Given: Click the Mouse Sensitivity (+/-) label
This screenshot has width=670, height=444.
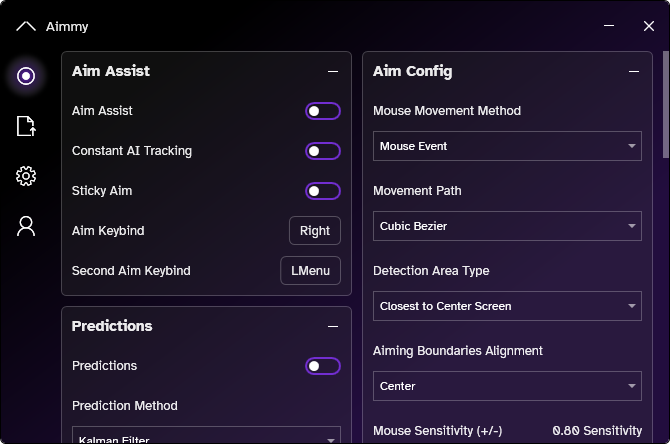Looking at the screenshot, I should tap(438, 431).
